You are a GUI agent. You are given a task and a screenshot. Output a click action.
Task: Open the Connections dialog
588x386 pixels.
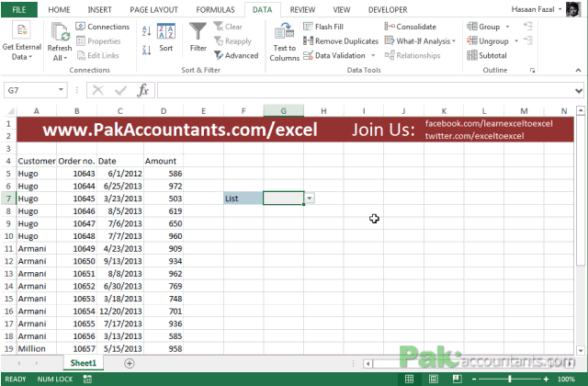coord(103,27)
